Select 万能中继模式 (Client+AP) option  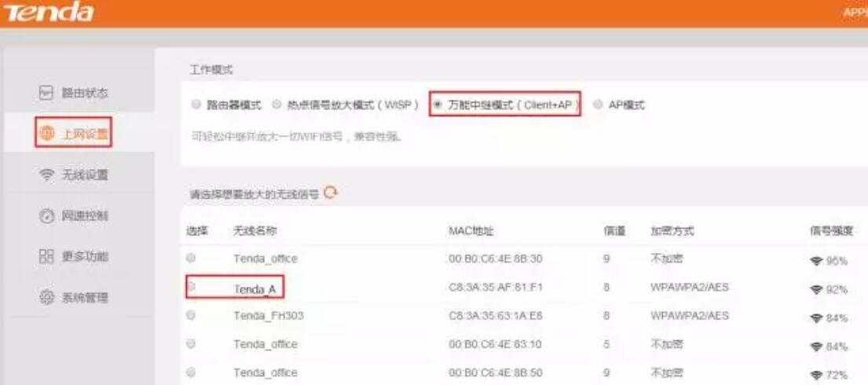coord(437,104)
